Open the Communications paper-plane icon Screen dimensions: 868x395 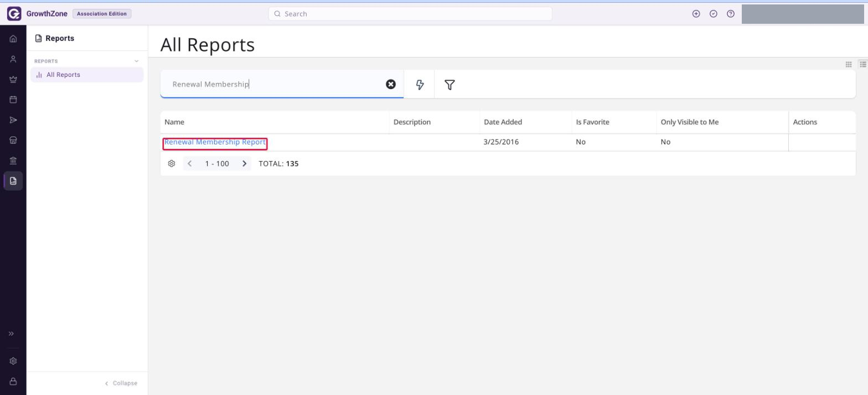point(13,120)
